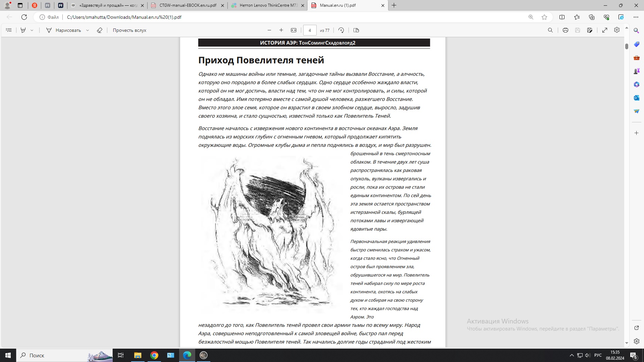Switch the page view layout
The width and height of the screenshot is (644, 362).
(356, 30)
